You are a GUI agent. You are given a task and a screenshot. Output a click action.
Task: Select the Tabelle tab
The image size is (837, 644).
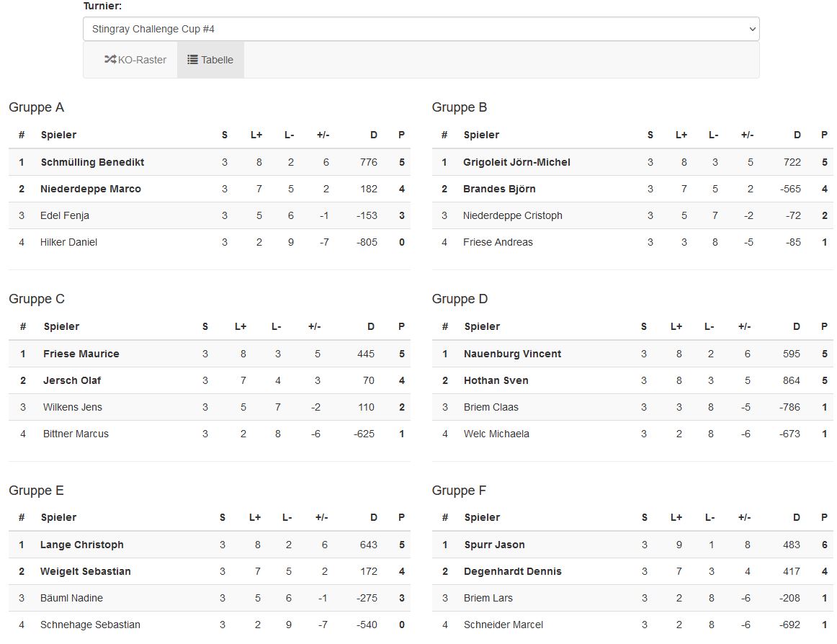210,60
